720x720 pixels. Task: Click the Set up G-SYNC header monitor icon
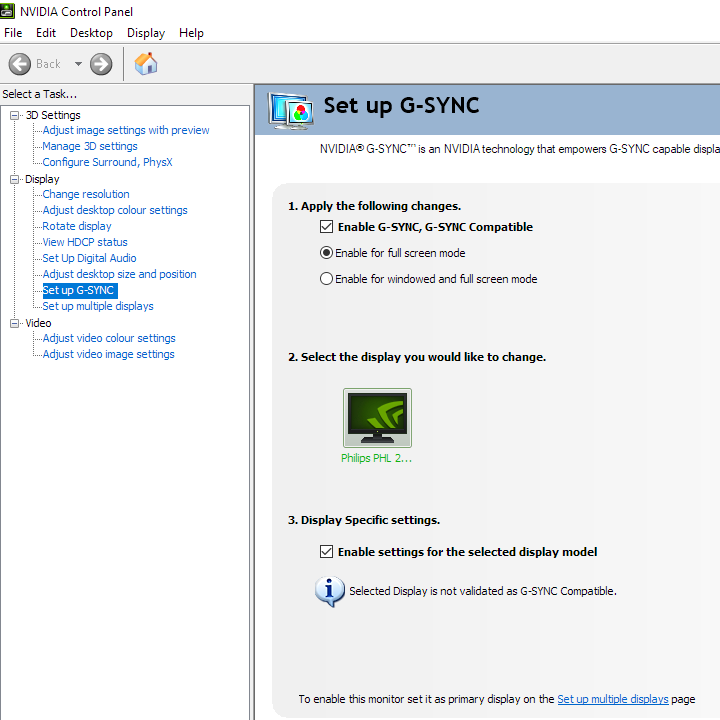[292, 110]
